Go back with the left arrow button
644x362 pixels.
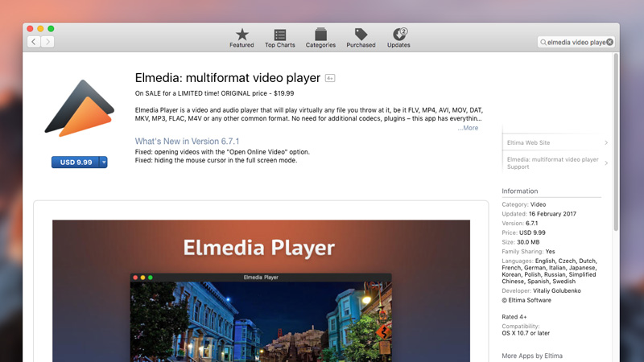point(34,42)
